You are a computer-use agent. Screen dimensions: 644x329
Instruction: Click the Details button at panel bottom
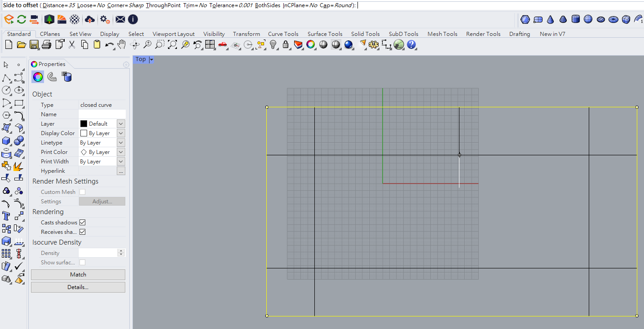tap(78, 287)
